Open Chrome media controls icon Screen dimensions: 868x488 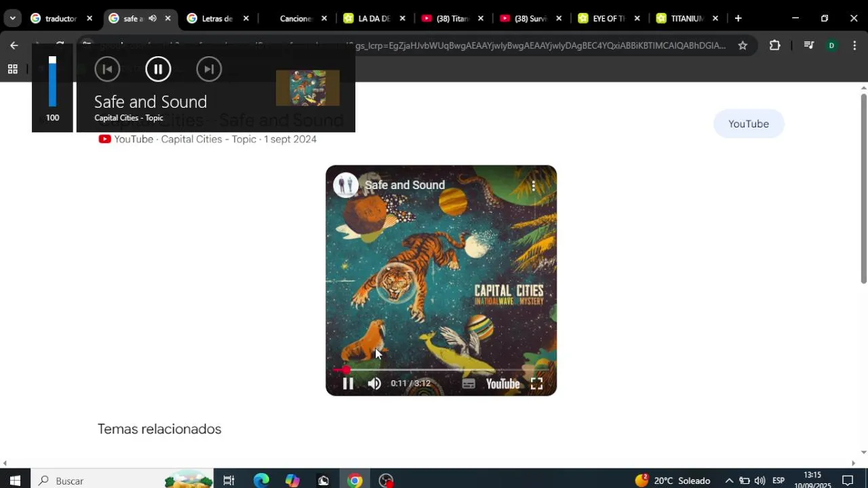tap(808, 45)
